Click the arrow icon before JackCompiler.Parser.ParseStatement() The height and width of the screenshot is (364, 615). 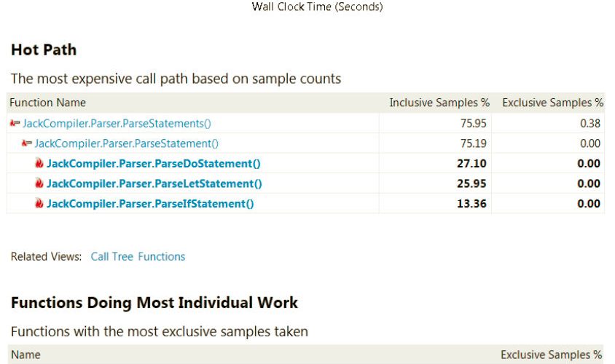(x=27, y=144)
